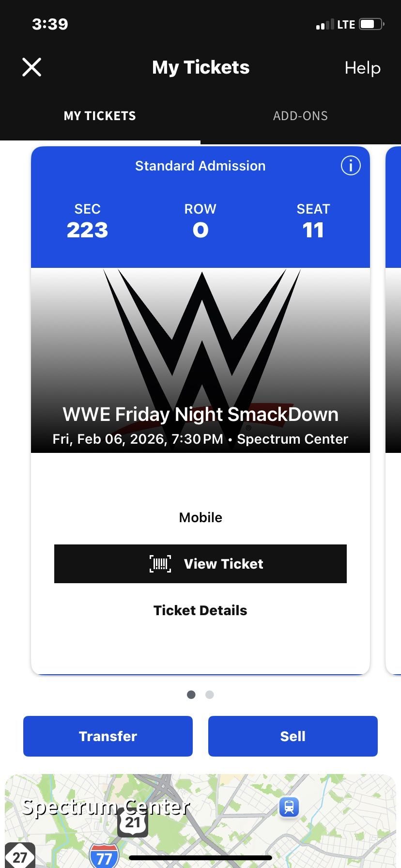The width and height of the screenshot is (401, 868).
Task: Tap the Interstate 77 shield on map
Action: tap(104, 857)
